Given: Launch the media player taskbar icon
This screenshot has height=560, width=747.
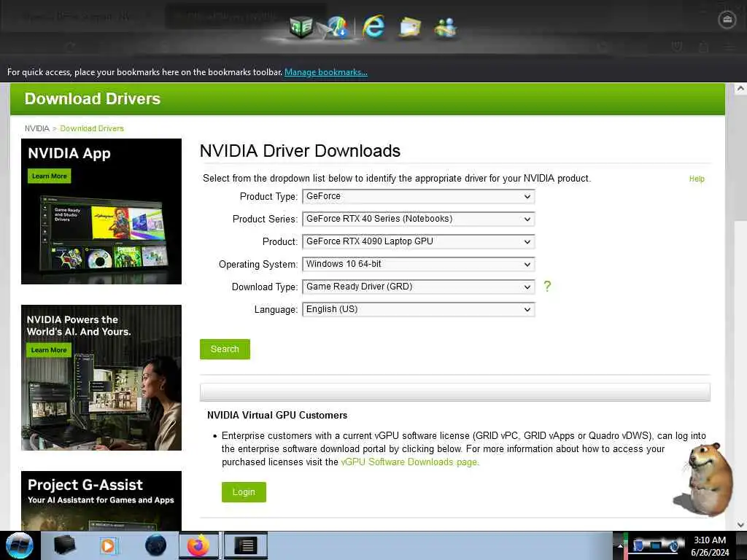Looking at the screenshot, I should (x=108, y=545).
